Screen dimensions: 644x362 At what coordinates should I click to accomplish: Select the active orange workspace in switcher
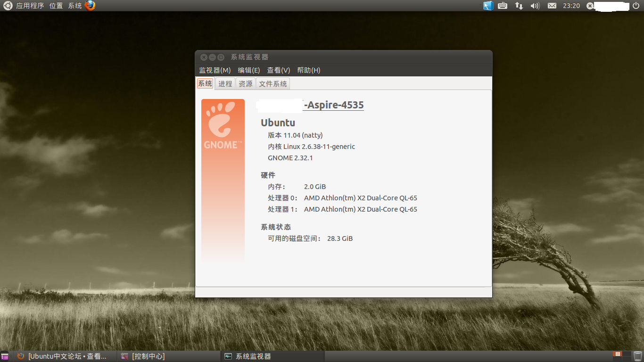pyautogui.click(x=618, y=354)
